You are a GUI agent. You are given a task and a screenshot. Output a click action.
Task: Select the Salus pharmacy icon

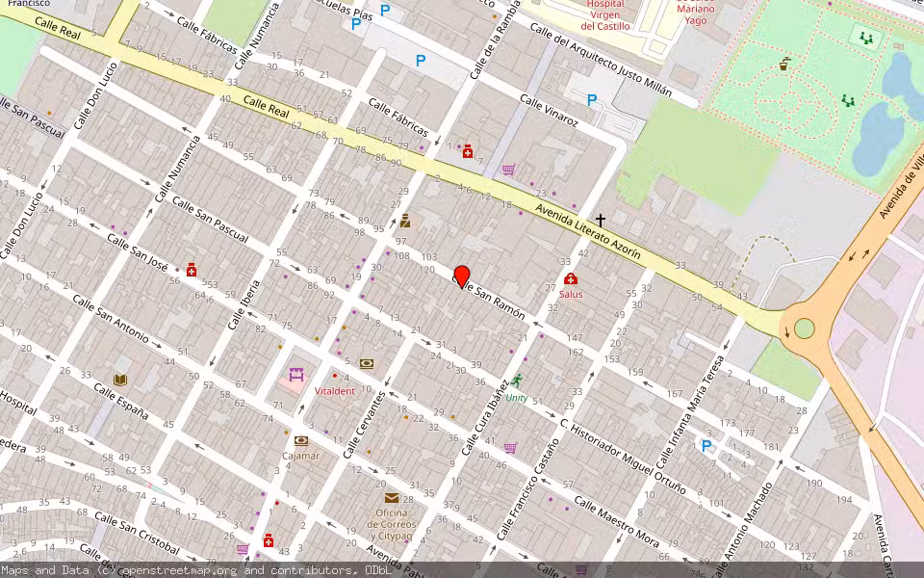click(x=571, y=278)
